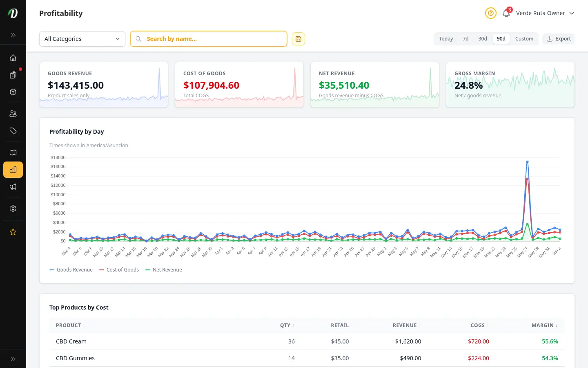Sort table by MARGIN column header

pyautogui.click(x=545, y=325)
